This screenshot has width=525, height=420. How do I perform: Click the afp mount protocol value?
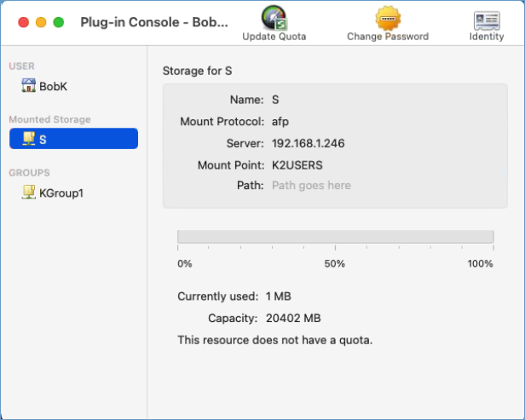click(x=280, y=122)
